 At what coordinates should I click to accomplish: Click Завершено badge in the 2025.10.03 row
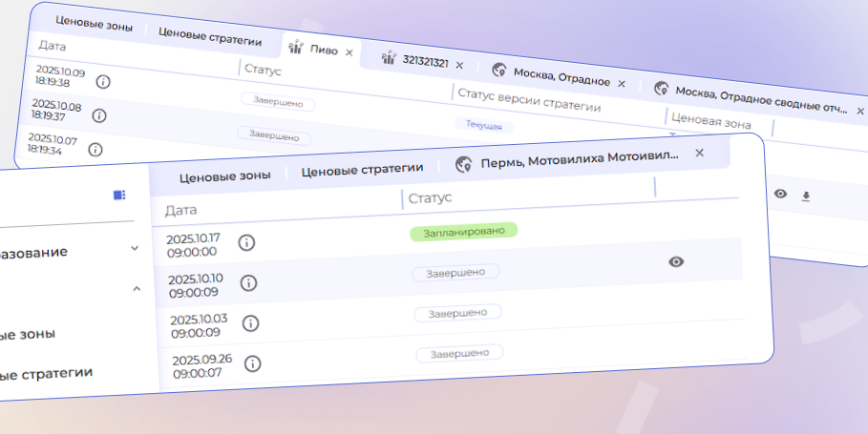[457, 313]
